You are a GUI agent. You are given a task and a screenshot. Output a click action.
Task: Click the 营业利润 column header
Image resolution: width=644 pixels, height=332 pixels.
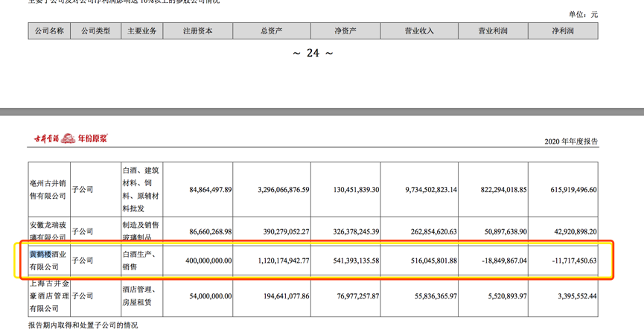[493, 31]
